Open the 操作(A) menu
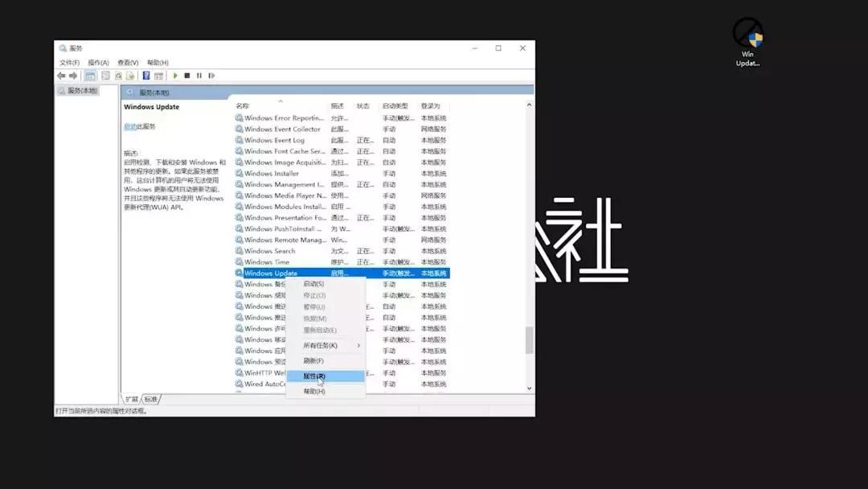The width and height of the screenshot is (868, 489). [x=97, y=61]
